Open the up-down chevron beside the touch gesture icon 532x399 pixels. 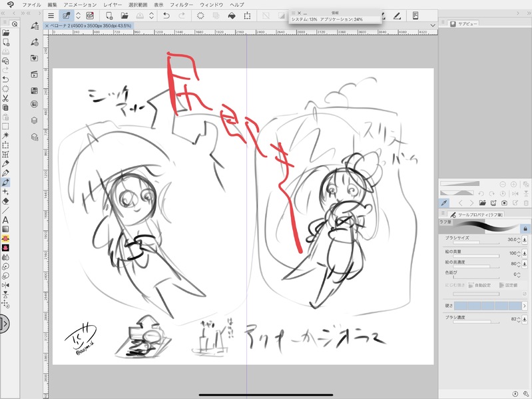(78, 15)
